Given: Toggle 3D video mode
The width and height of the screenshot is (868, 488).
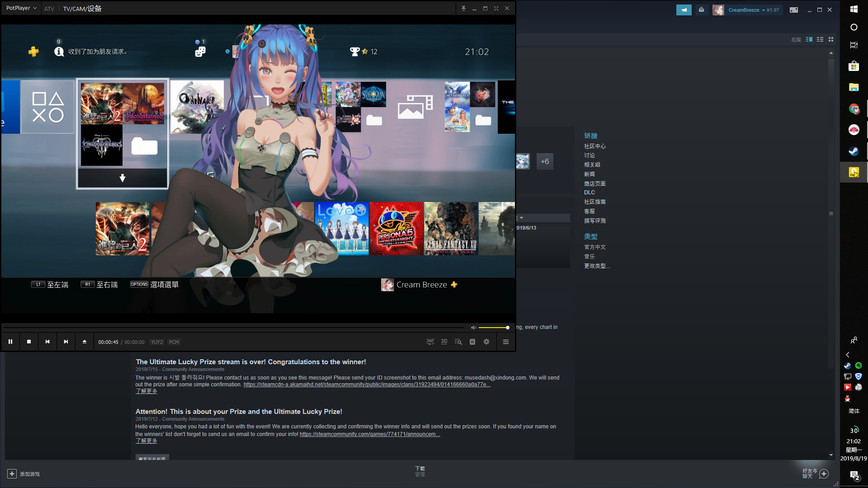Looking at the screenshot, I should tap(444, 342).
